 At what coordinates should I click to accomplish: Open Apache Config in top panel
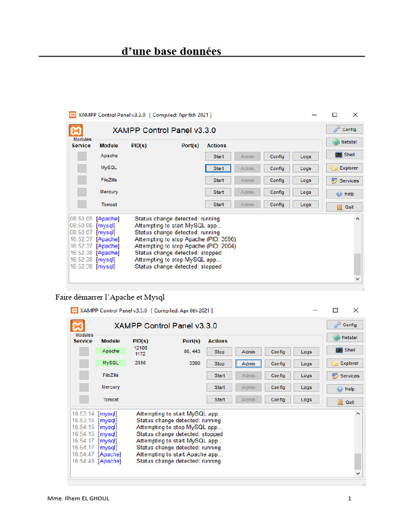(x=277, y=156)
